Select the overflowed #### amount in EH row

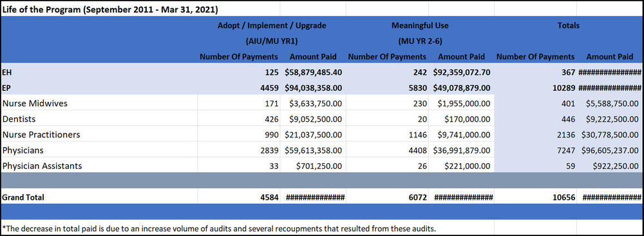coord(610,72)
